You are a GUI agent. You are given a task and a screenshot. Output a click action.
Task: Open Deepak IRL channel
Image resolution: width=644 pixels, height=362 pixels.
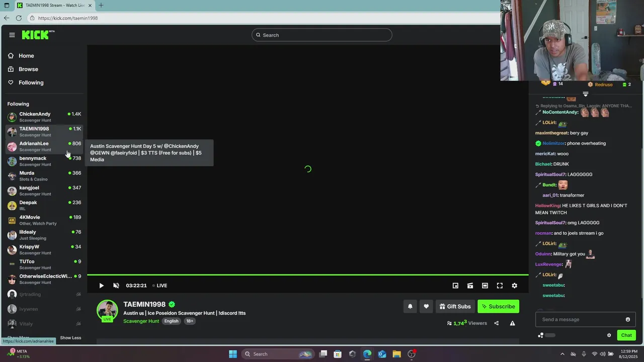pos(44,206)
